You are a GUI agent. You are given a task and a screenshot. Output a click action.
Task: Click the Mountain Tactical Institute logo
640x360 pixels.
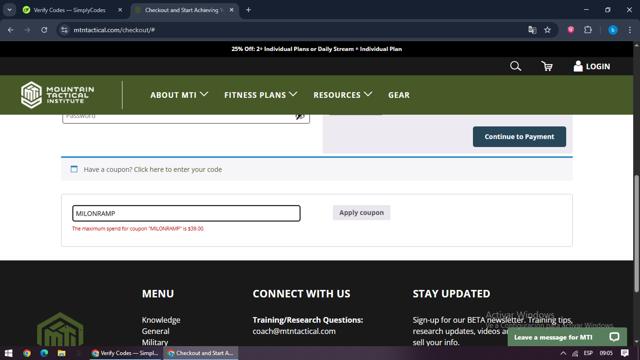pyautogui.click(x=57, y=95)
